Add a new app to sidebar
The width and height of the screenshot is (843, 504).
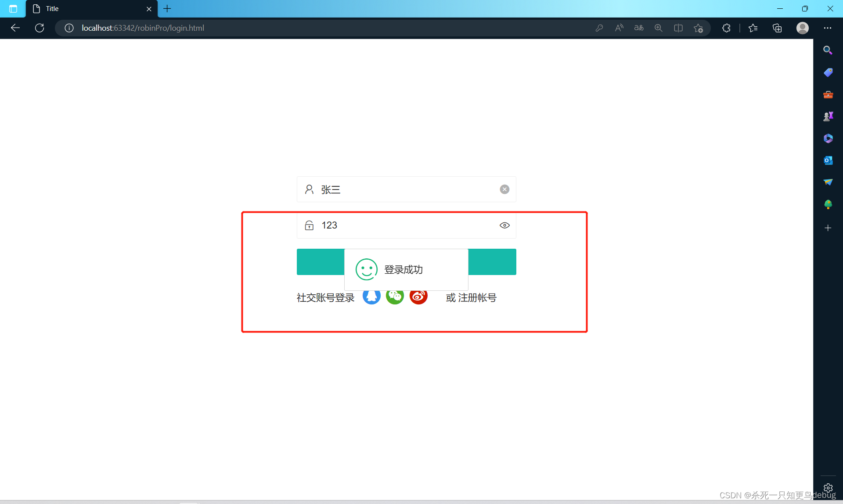click(828, 228)
